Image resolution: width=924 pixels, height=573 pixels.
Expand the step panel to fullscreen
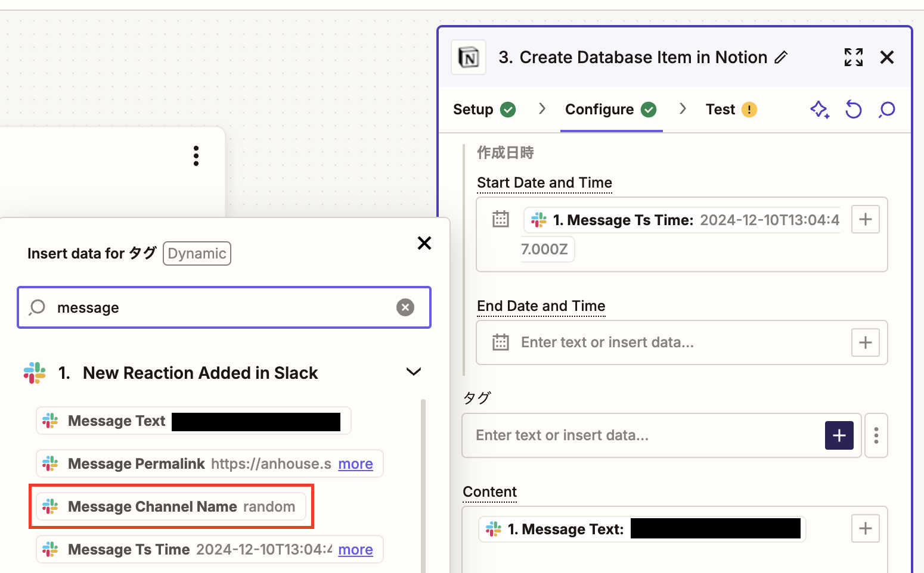(854, 57)
